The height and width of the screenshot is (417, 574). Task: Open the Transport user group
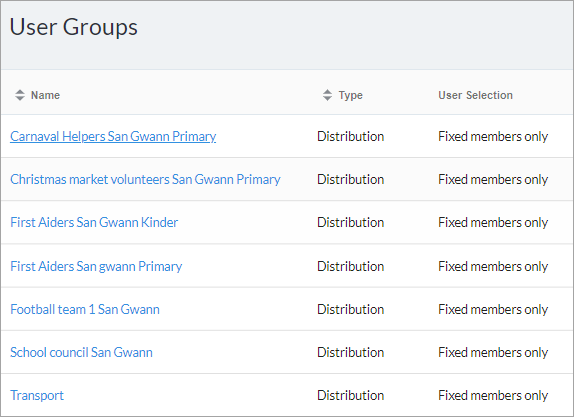[x=37, y=395]
